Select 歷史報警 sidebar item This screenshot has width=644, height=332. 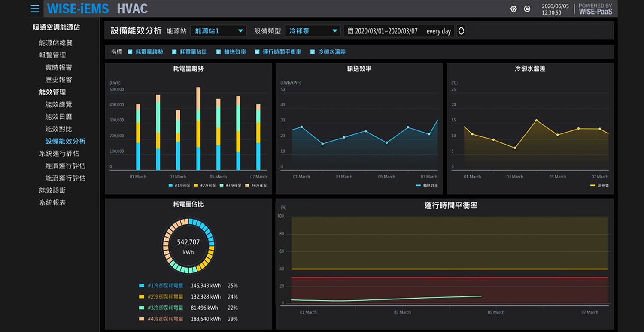pyautogui.click(x=58, y=80)
